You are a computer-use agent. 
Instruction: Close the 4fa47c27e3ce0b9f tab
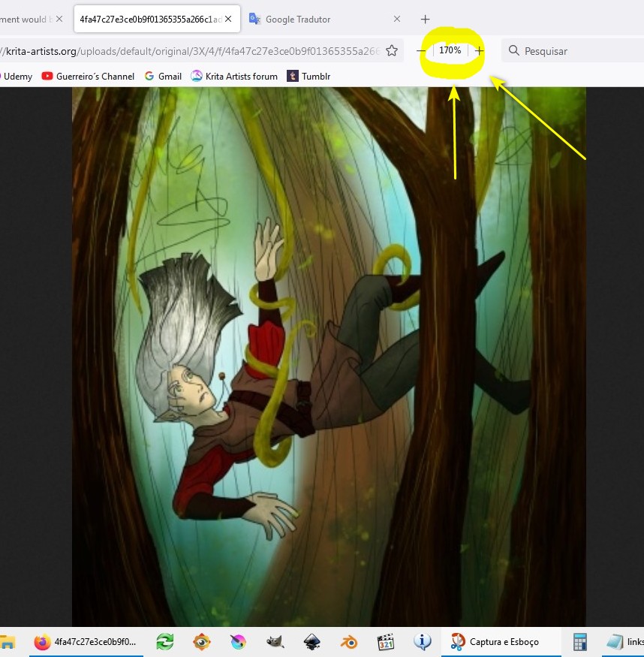click(228, 19)
